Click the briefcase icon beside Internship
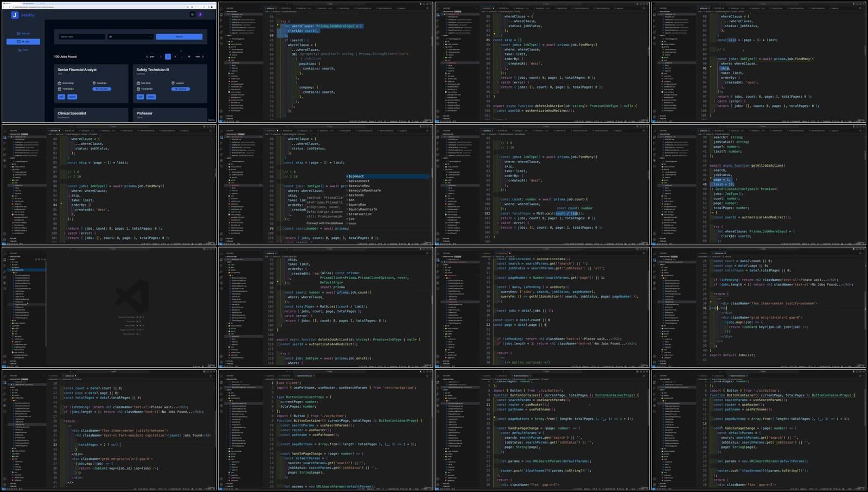 coord(59,83)
